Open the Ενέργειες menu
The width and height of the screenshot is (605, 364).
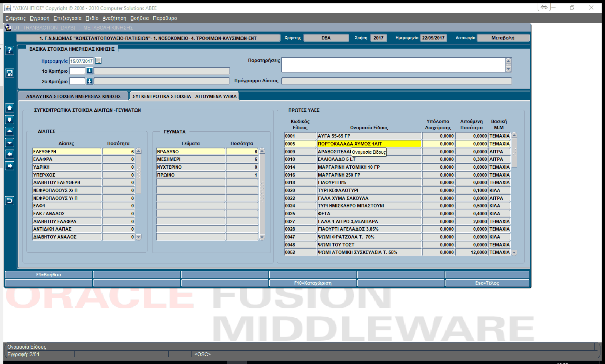click(15, 18)
